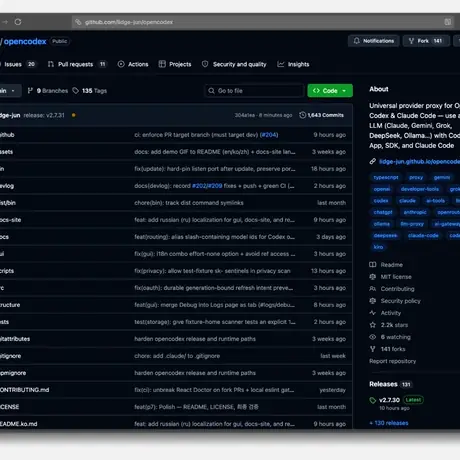Image resolution: width=460 pixels, height=460 pixels.
Task: Open the v2.7.30 Latest release
Action: coord(401,400)
